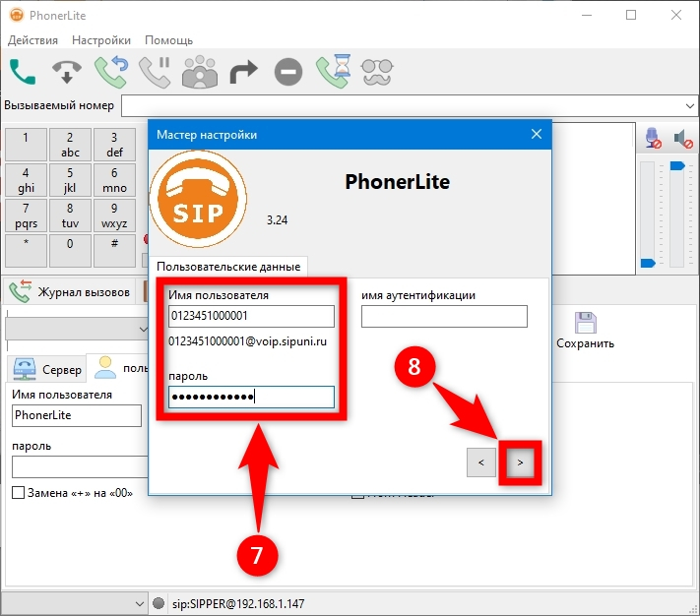The height and width of the screenshot is (616, 700).
Task: Click the main window пароль field
Action: point(80,467)
